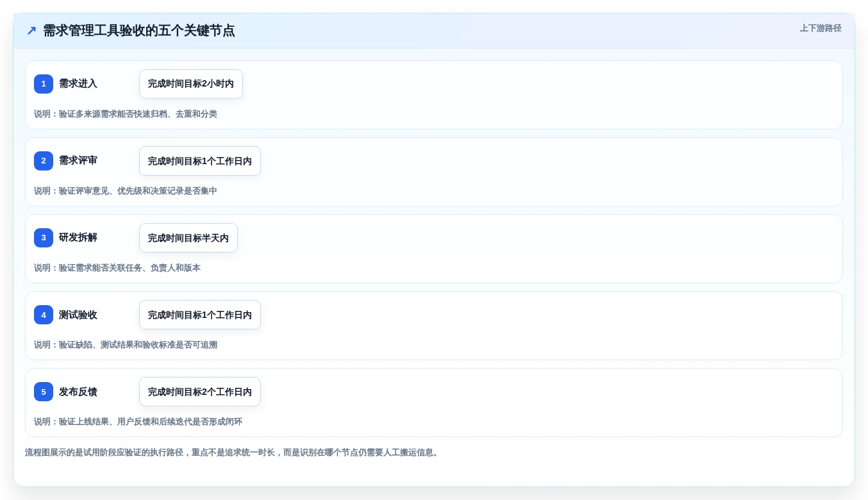Click the arrow icon beside the title
868x500 pixels.
click(x=31, y=31)
